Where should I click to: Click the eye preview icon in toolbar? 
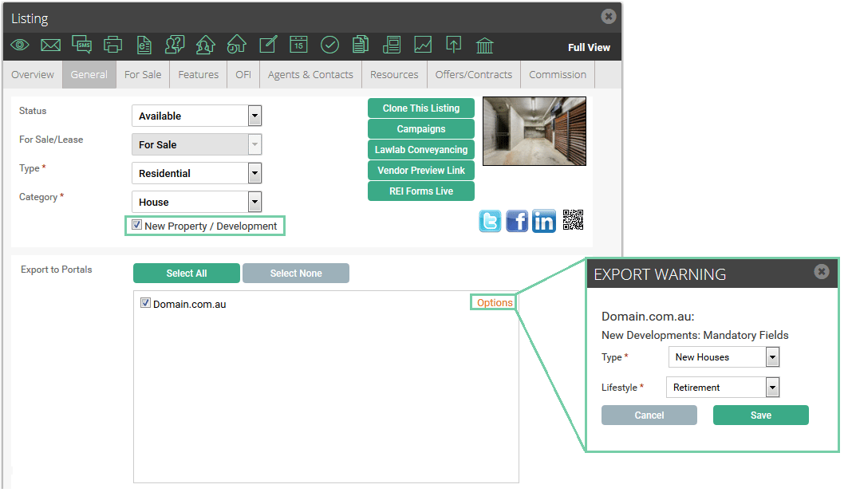click(20, 45)
